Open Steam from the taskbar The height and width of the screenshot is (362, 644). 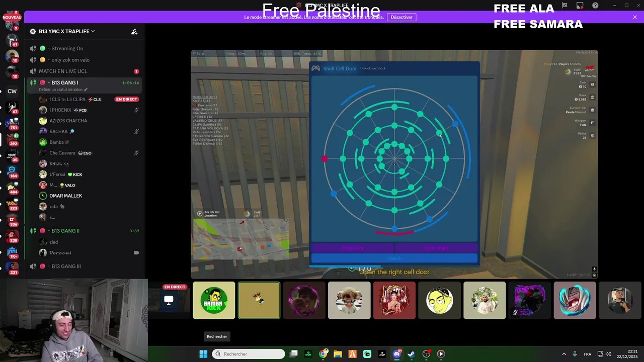tap(412, 354)
